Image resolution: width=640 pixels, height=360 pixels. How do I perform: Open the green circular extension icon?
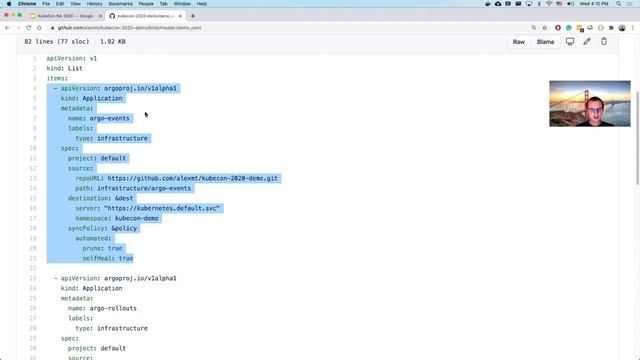[x=569, y=28]
